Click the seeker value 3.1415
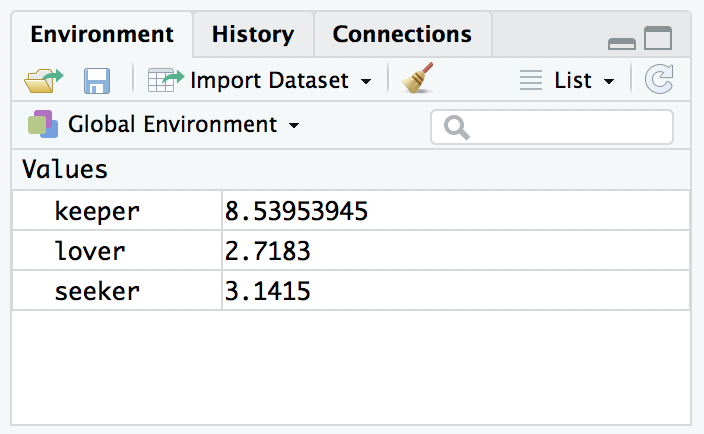Viewport: 704px width, 434px height. click(268, 291)
